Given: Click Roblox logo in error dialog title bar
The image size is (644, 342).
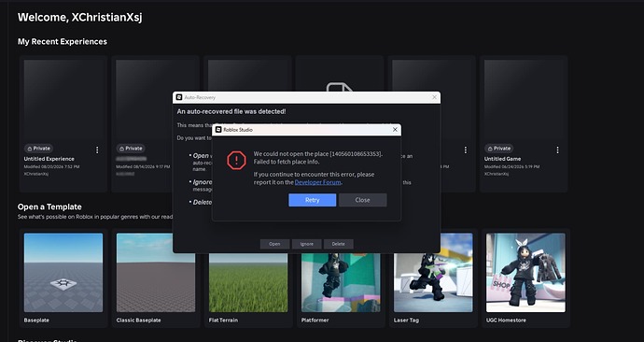Looking at the screenshot, I should (218, 130).
